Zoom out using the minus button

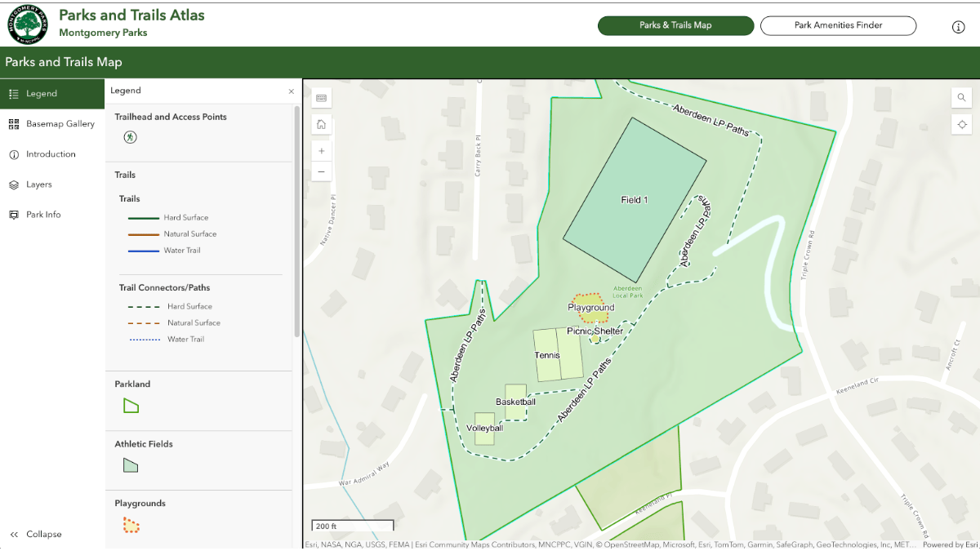(x=321, y=171)
